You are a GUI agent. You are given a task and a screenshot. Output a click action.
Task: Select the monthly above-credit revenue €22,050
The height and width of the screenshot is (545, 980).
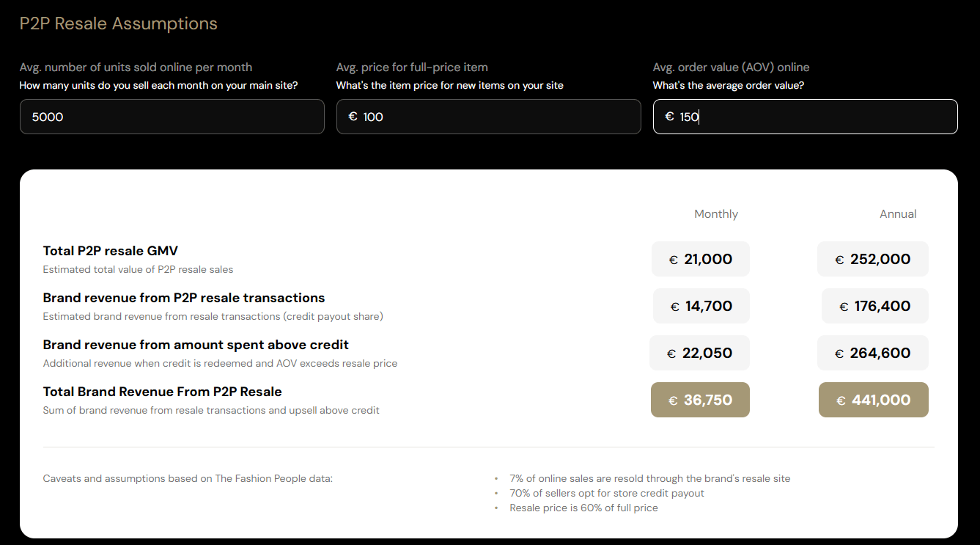[x=699, y=353]
